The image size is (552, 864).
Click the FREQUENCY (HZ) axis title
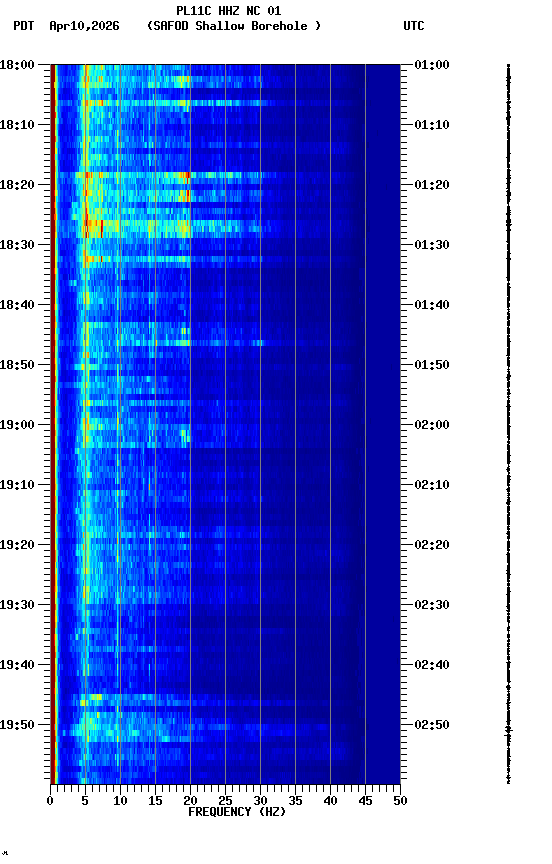point(237,812)
